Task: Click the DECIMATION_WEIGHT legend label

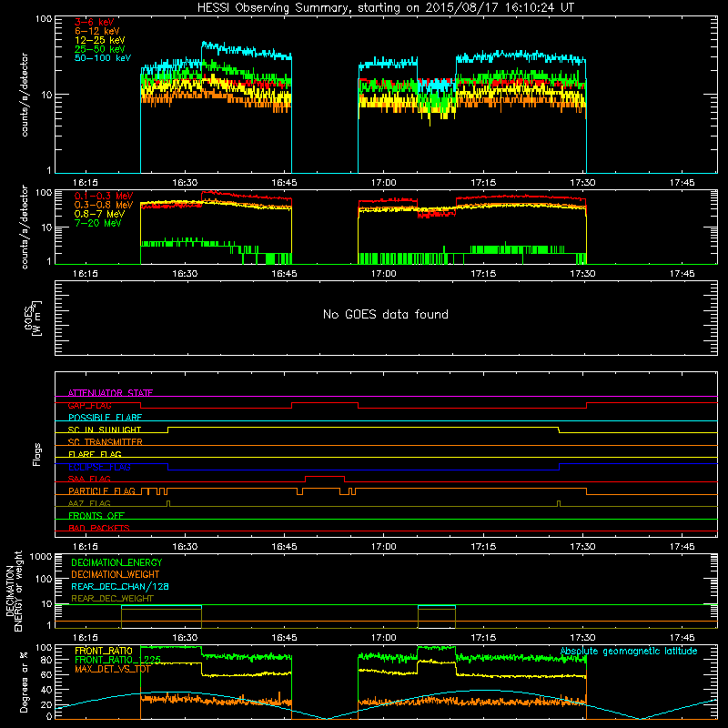Action: [x=116, y=574]
